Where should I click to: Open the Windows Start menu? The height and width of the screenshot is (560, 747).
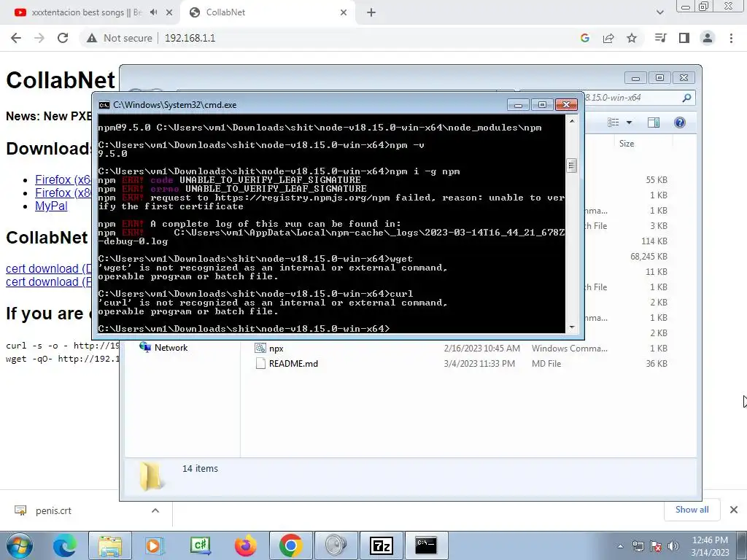19,545
